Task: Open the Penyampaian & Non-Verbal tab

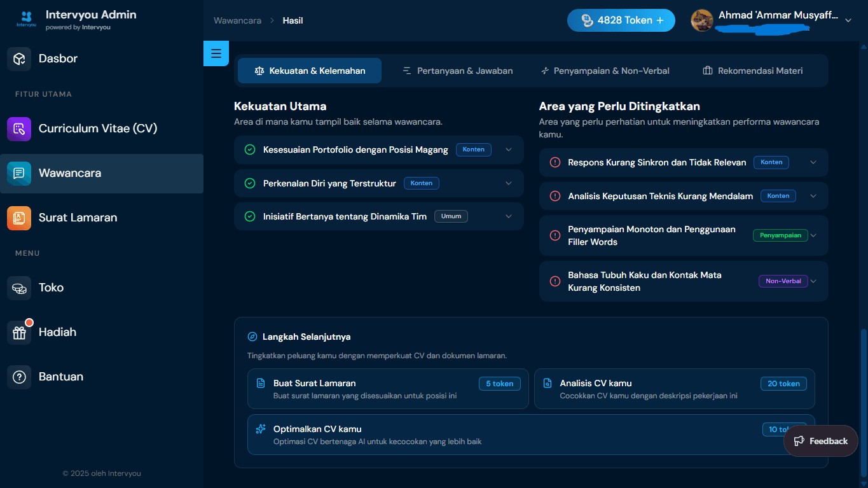Action: (605, 71)
